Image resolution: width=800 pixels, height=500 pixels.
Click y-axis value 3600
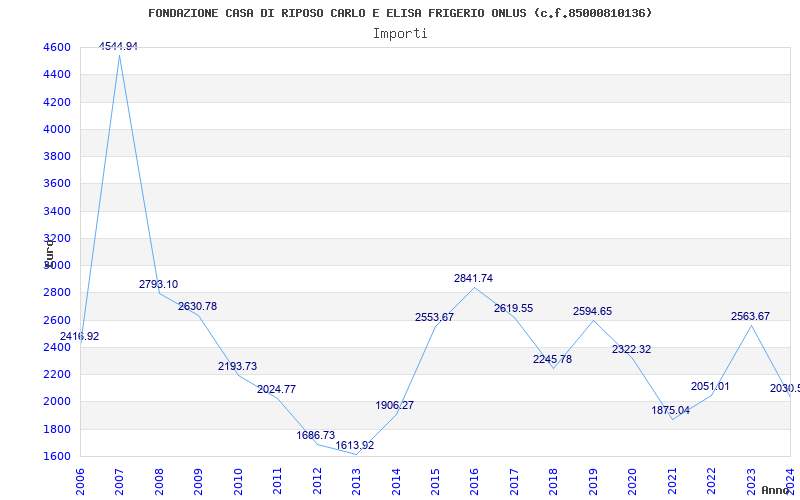point(57,183)
